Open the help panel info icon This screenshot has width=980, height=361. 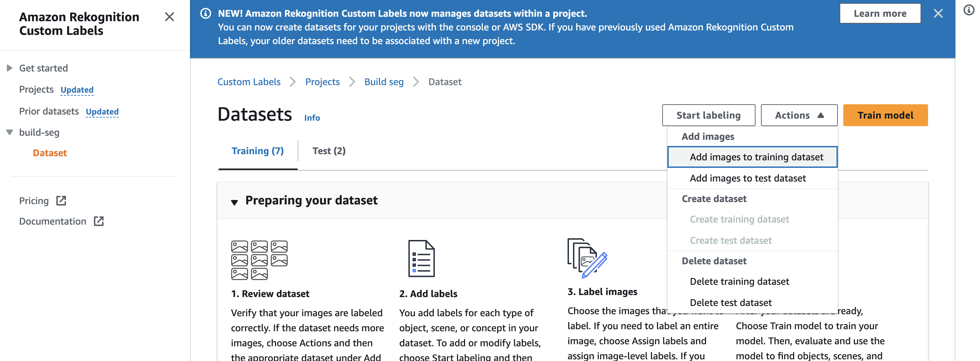tap(969, 10)
